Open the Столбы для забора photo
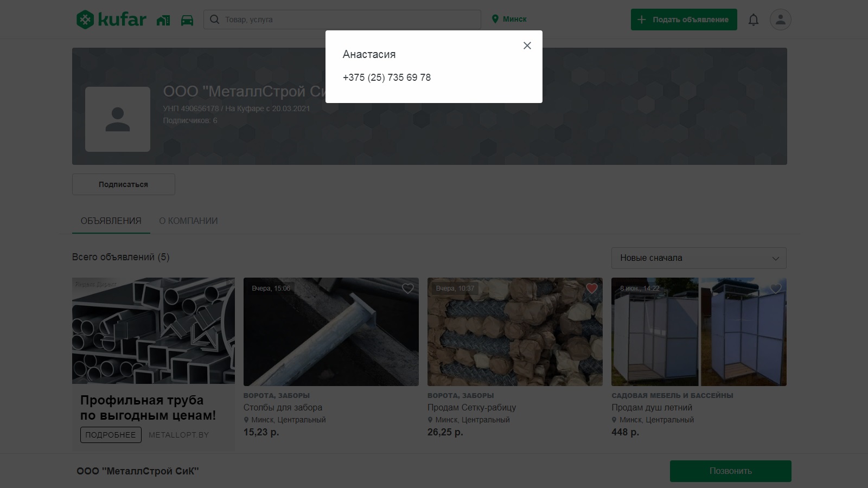Viewport: 868px width, 488px height. pos(331,332)
